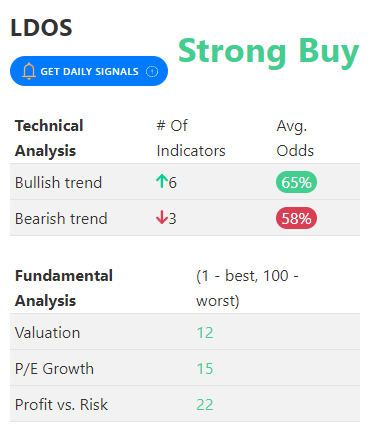Click the P/E Growth score 15
This screenshot has width=371, height=431.
pos(205,369)
